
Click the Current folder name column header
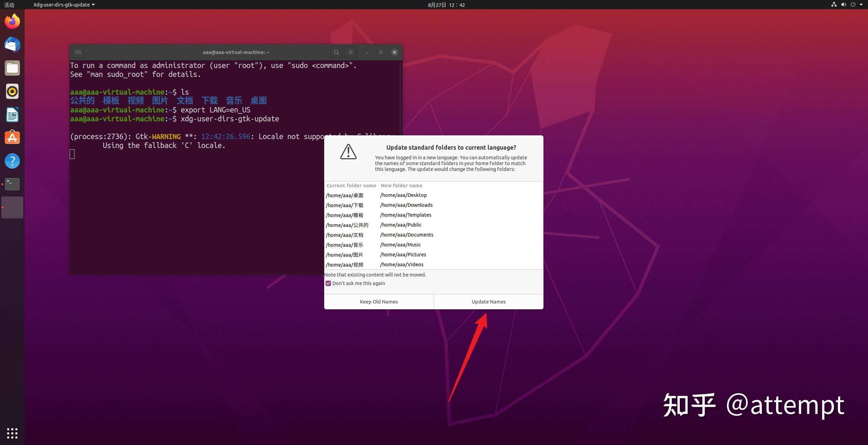pos(351,186)
